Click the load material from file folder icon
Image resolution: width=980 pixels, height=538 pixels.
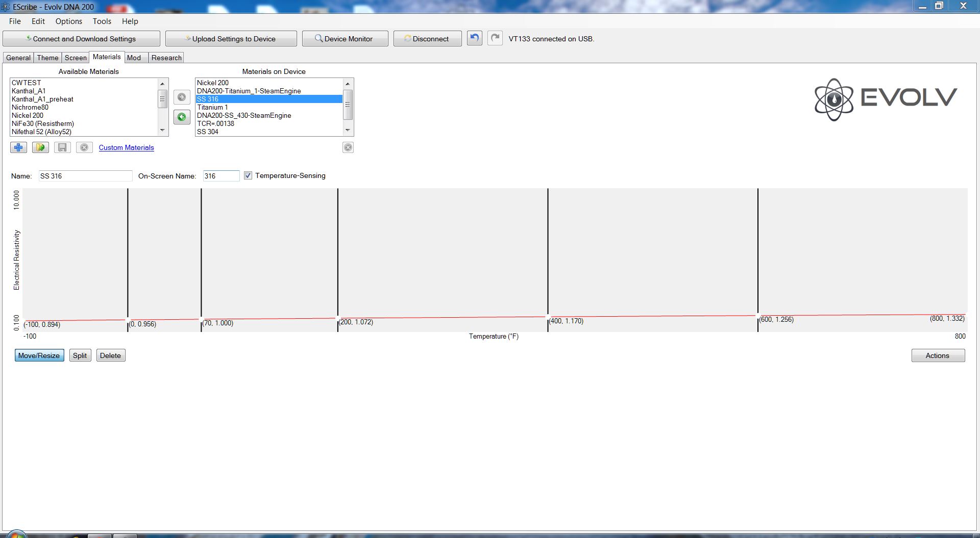40,147
